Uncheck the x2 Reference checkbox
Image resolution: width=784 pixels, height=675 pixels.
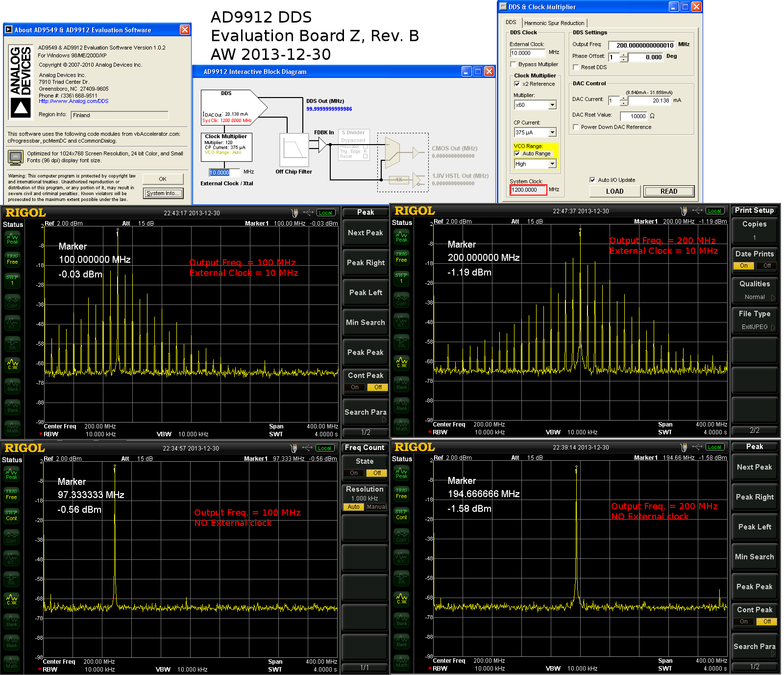(517, 84)
